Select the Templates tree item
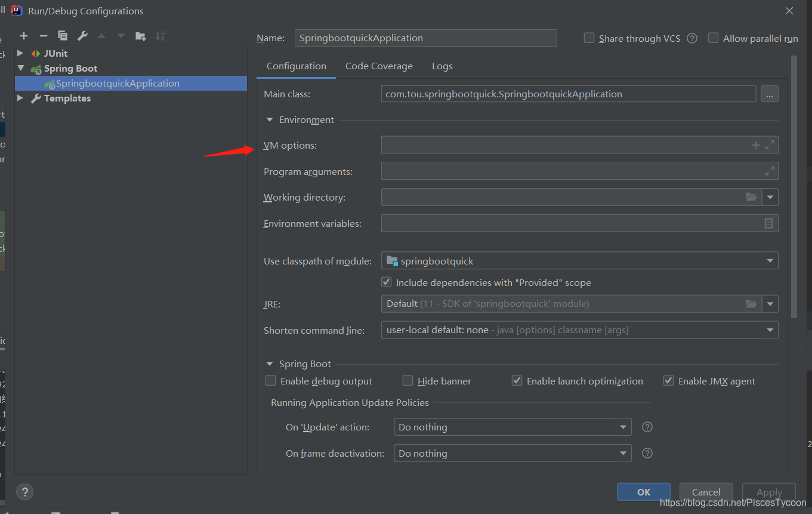The image size is (812, 514). [67, 98]
